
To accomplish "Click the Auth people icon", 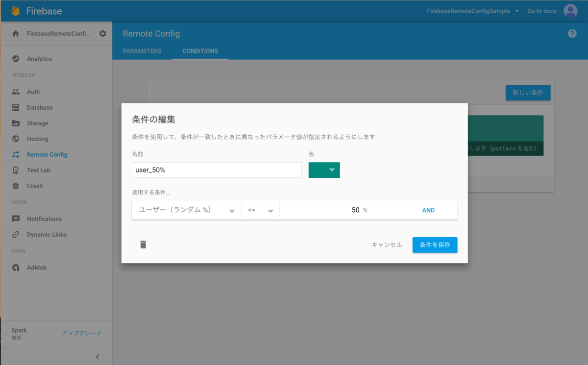I will point(16,92).
